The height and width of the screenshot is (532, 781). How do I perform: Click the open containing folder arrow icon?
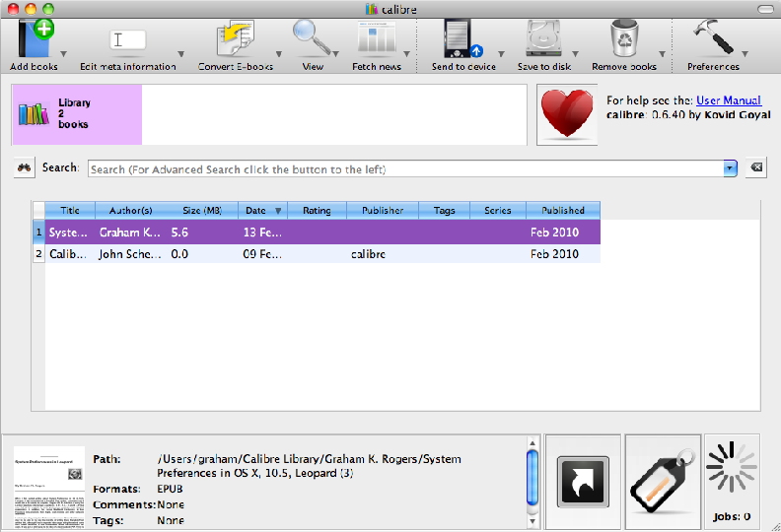click(583, 482)
